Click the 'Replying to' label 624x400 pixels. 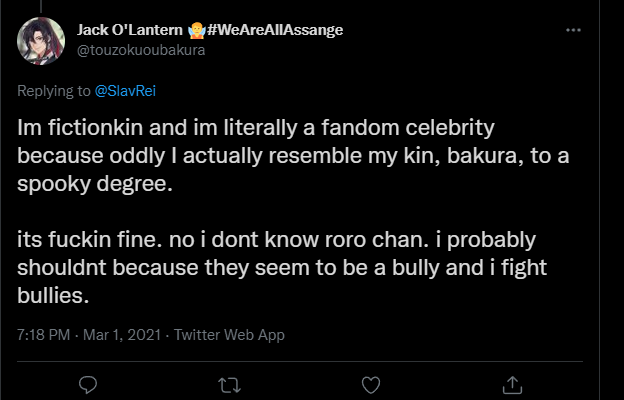54,92
